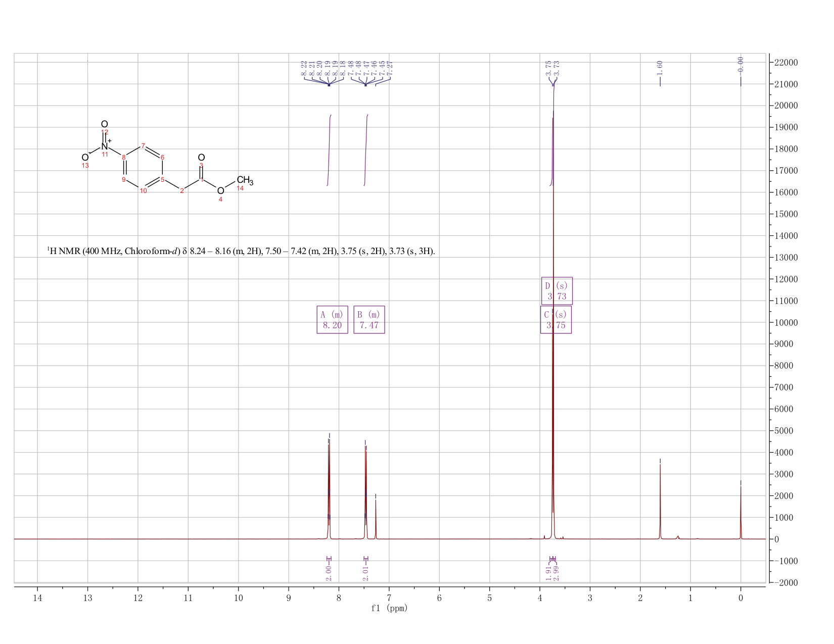This screenshot has height=644, width=834.
Task: Click the integral value 2.01 below baseline
Action: [x=365, y=573]
